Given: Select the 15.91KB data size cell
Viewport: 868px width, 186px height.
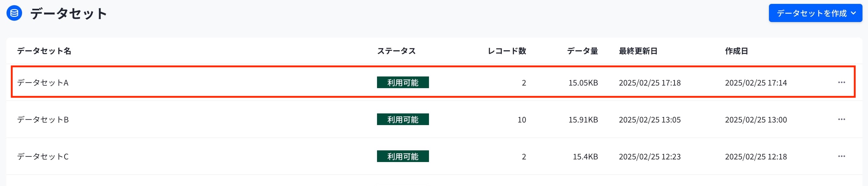Looking at the screenshot, I should [x=583, y=120].
